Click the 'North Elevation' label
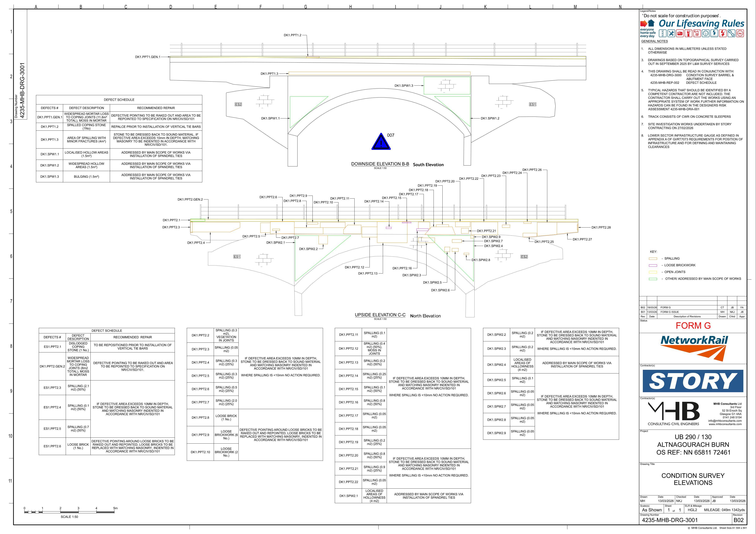 tap(425, 316)
